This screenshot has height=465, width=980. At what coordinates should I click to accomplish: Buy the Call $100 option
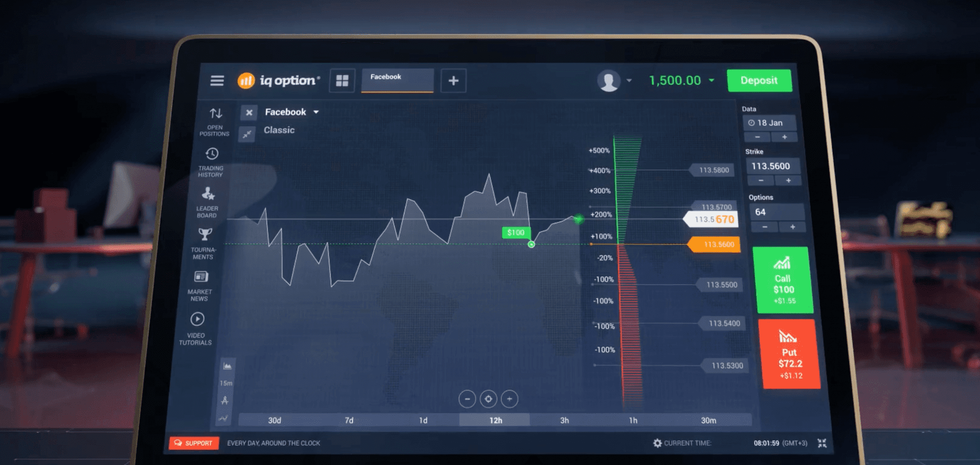(x=783, y=280)
